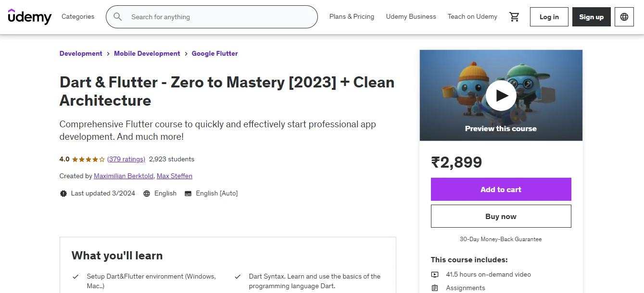Click the language selector globe

[x=624, y=16]
